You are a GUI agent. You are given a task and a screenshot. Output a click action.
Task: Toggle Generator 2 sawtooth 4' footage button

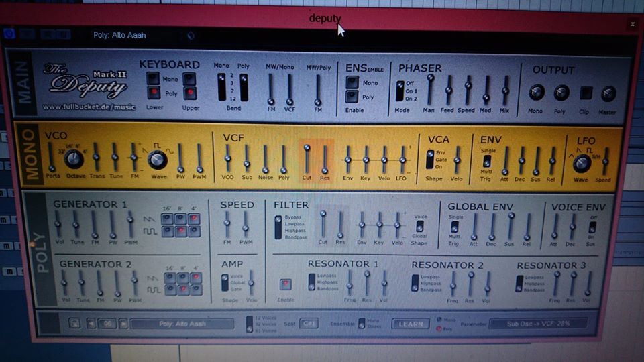(197, 278)
